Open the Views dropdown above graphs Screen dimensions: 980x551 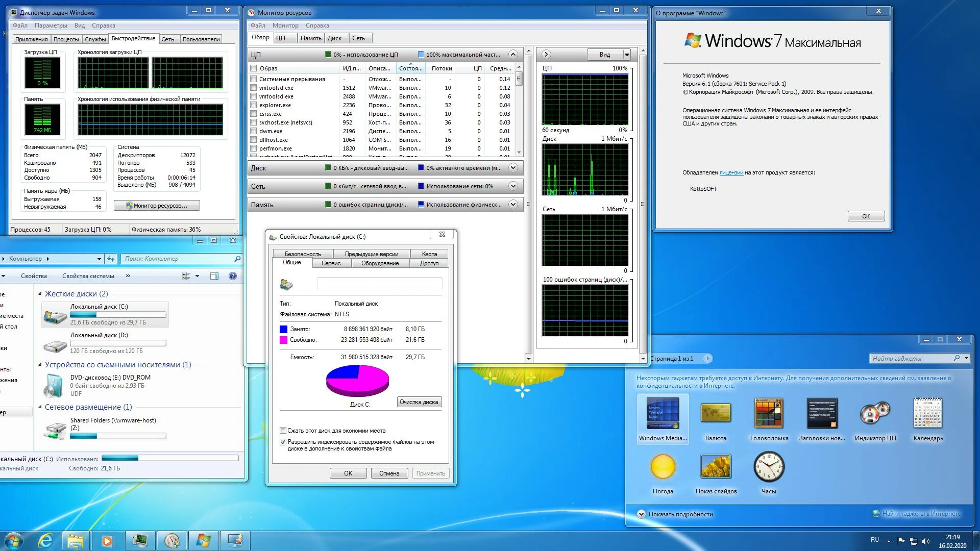tap(627, 55)
